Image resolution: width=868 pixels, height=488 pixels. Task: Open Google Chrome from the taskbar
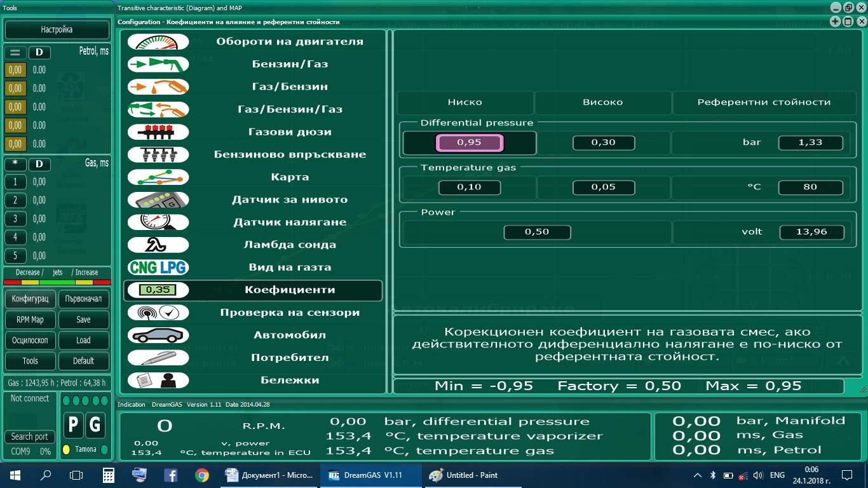[x=202, y=475]
